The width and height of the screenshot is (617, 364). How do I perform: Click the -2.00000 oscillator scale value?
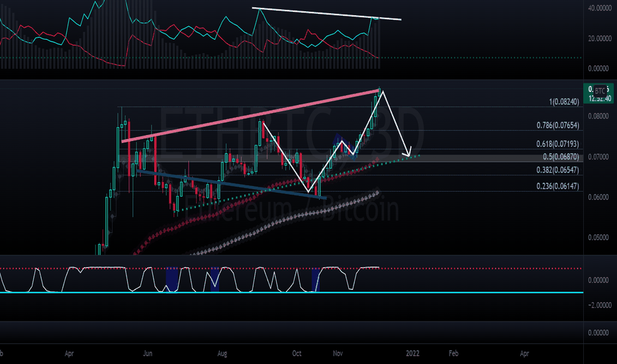tap(600, 305)
